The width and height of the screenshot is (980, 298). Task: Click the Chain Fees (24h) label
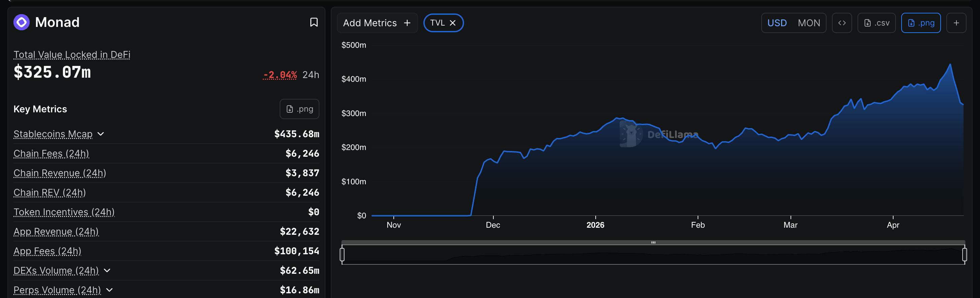click(51, 154)
